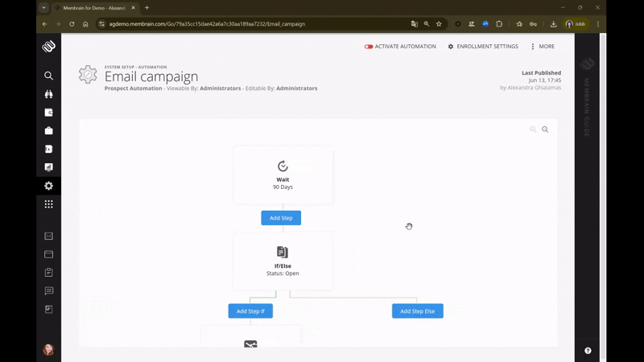Click the email step envelope icon
The height and width of the screenshot is (362, 644).
click(250, 344)
